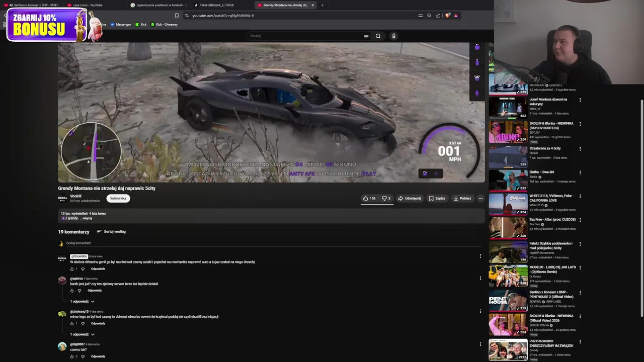Viewport: 644px width, 362px height.
Task: Like the @chuiyang15 comment
Action: pyautogui.click(x=72, y=324)
